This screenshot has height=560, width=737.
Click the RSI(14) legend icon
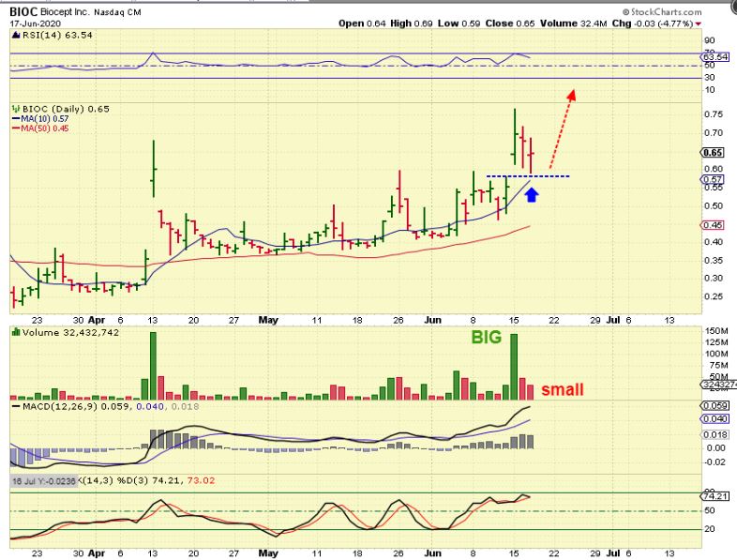pyautogui.click(x=16, y=35)
